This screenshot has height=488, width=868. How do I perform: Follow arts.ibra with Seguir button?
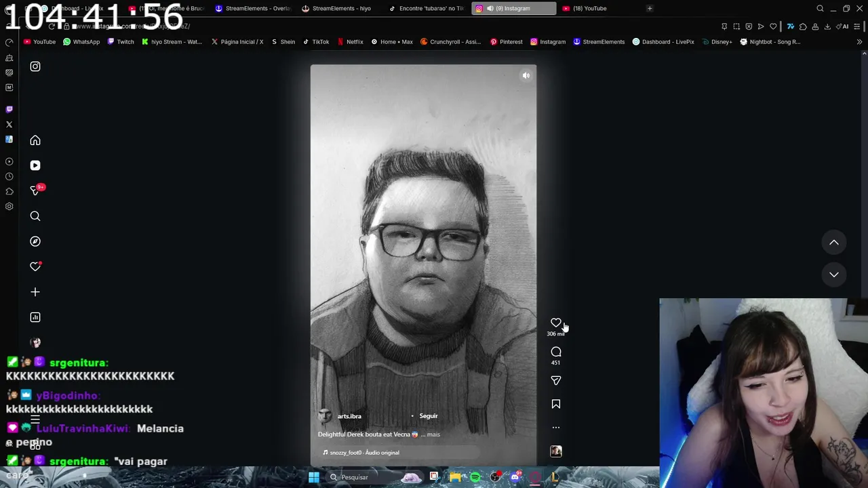pos(429,416)
